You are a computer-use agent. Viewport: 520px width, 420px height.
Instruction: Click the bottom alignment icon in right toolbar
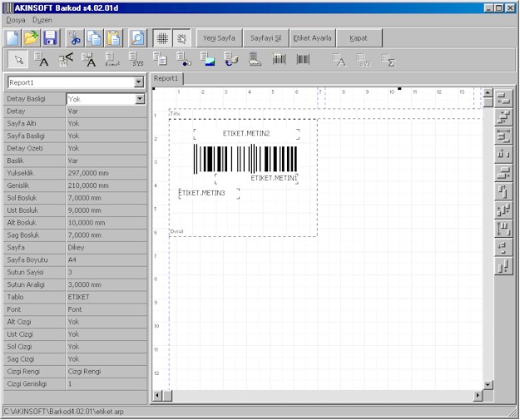click(x=503, y=266)
